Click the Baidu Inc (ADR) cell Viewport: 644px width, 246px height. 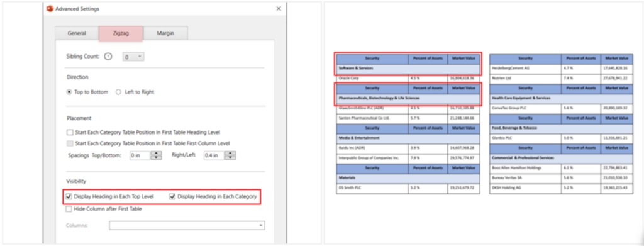[372, 148]
